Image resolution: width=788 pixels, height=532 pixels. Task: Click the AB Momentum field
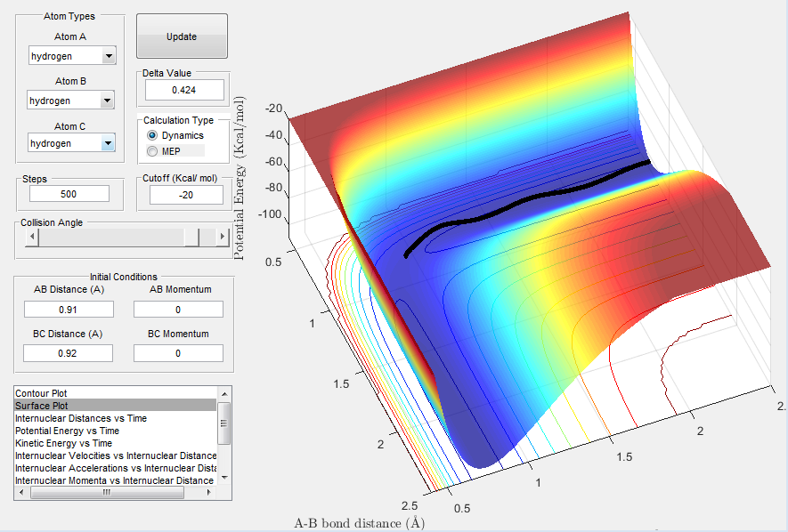click(178, 309)
